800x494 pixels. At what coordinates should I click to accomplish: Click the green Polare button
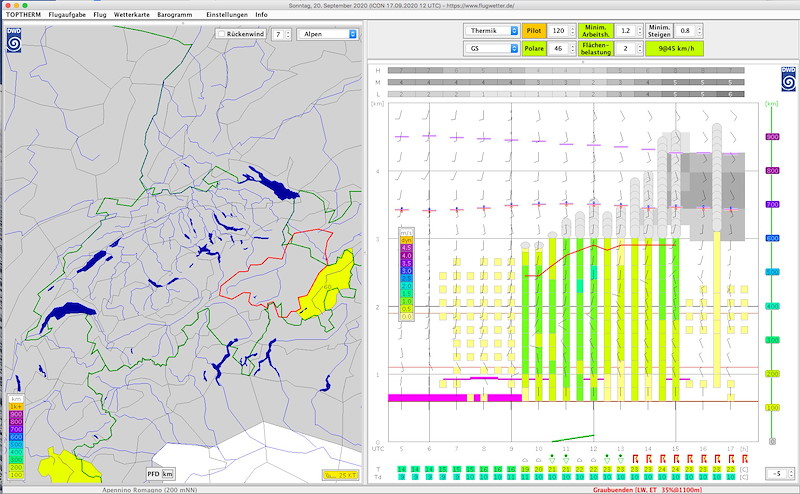coord(534,48)
